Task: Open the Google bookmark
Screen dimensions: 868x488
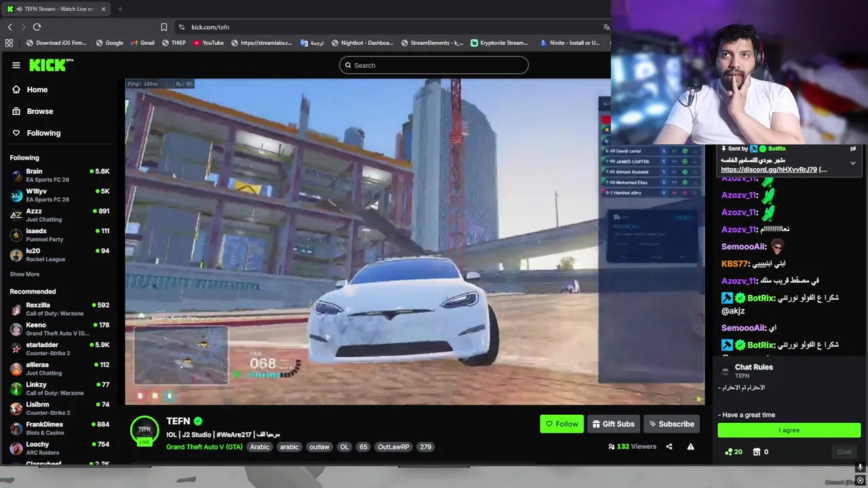Action: pyautogui.click(x=110, y=43)
